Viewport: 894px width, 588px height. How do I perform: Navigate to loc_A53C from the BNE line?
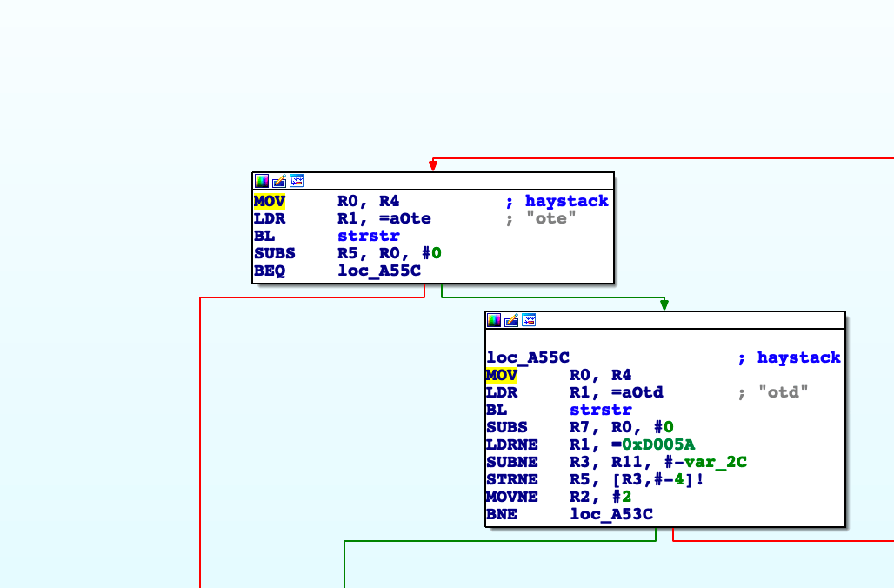[x=610, y=514]
